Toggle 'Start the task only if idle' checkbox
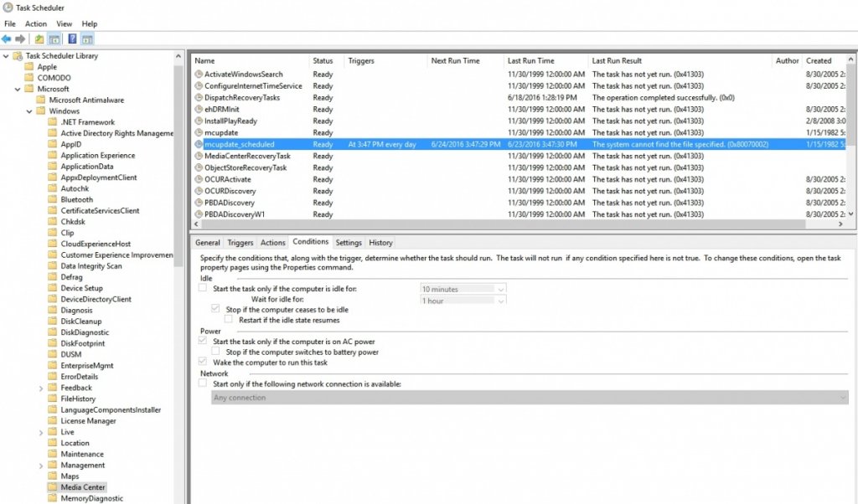The width and height of the screenshot is (858, 504). coord(203,287)
